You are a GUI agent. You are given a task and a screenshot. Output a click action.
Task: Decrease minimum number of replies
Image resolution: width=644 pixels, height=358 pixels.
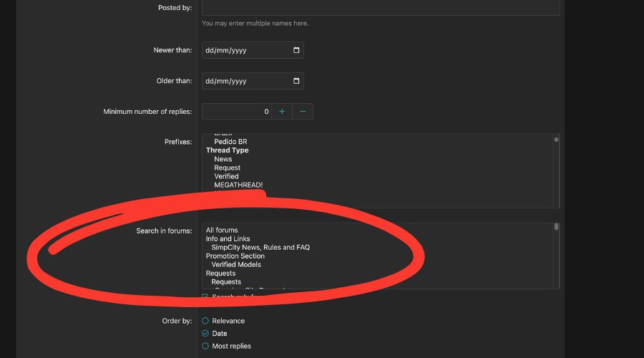point(303,112)
